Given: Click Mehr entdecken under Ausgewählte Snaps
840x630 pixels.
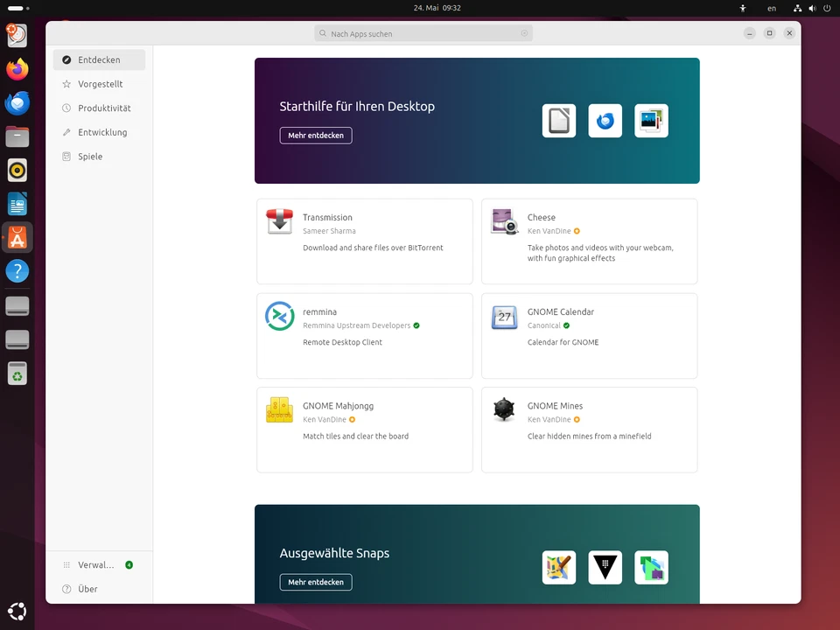Looking at the screenshot, I should pos(316,582).
